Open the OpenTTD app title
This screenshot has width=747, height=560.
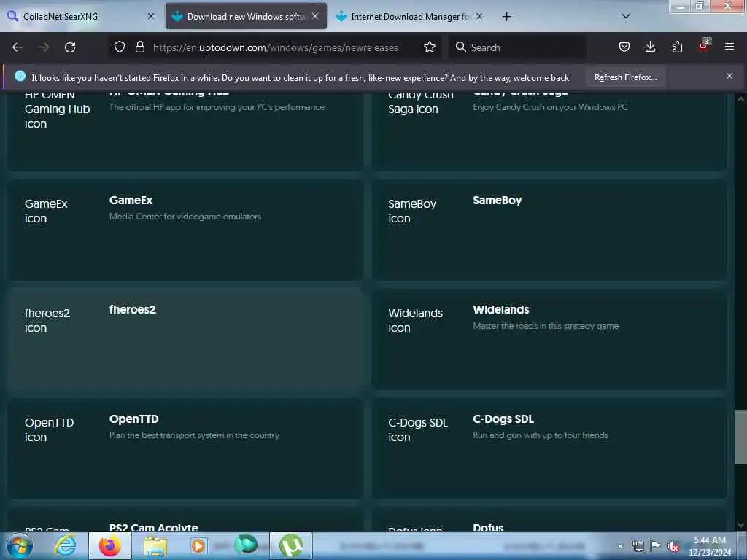tap(134, 419)
